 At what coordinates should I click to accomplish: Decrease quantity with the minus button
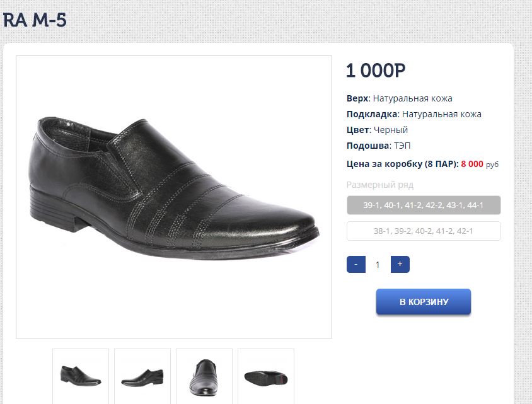356,265
